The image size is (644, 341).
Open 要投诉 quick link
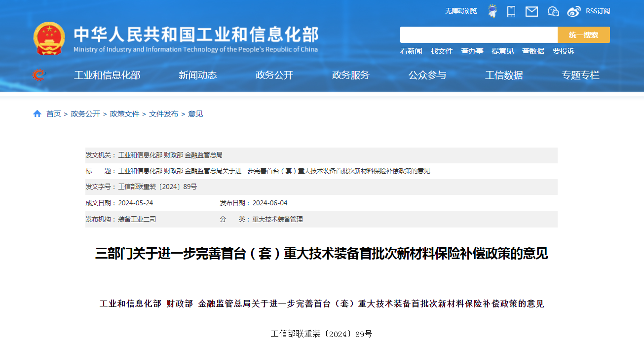click(564, 51)
